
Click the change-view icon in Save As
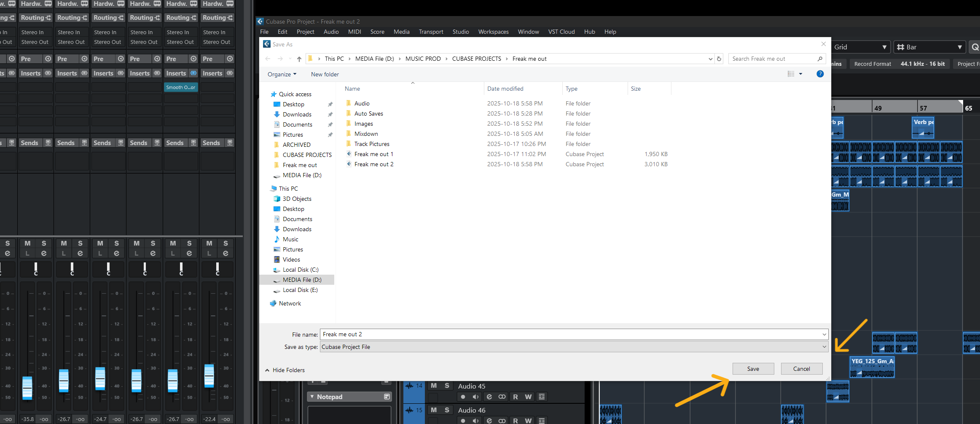click(791, 74)
